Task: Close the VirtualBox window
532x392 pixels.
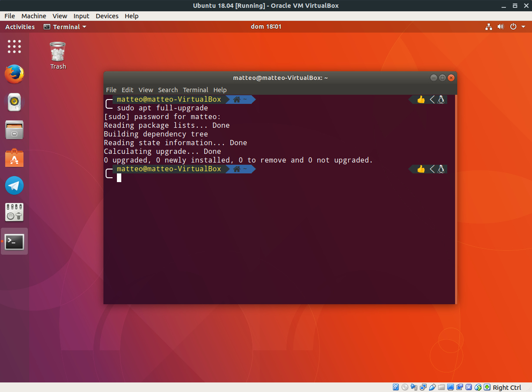Action: click(x=525, y=6)
